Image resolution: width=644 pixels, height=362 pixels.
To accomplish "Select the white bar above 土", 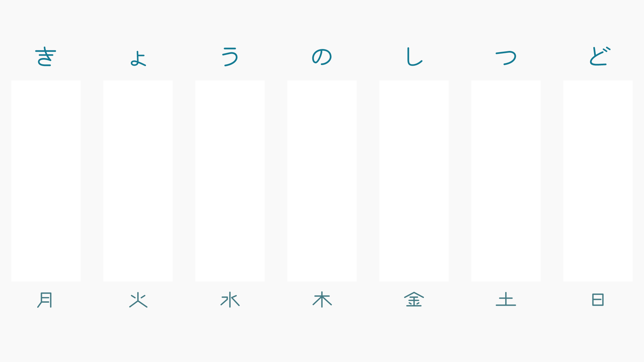I will [x=506, y=181].
